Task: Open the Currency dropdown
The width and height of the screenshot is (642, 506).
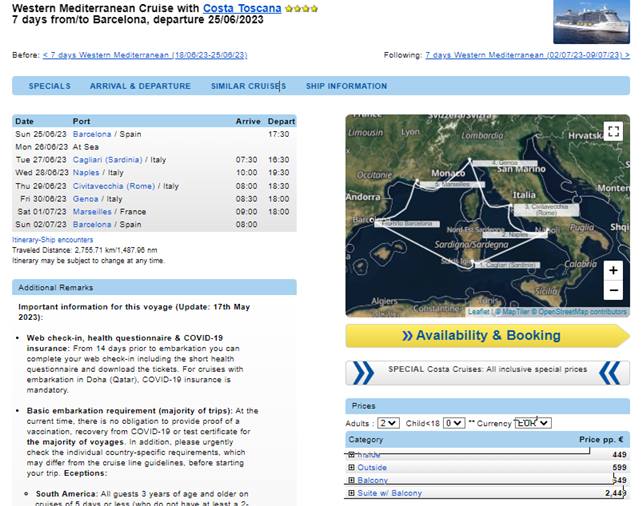Action: tap(533, 423)
